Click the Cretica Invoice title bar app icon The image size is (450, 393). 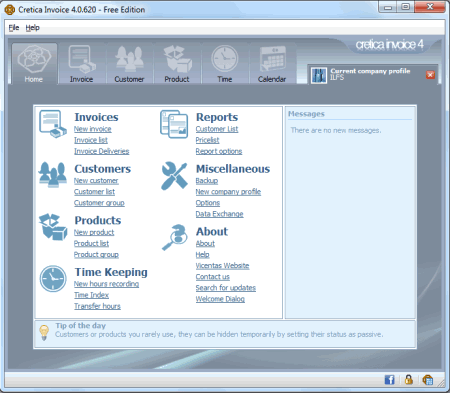coord(10,10)
